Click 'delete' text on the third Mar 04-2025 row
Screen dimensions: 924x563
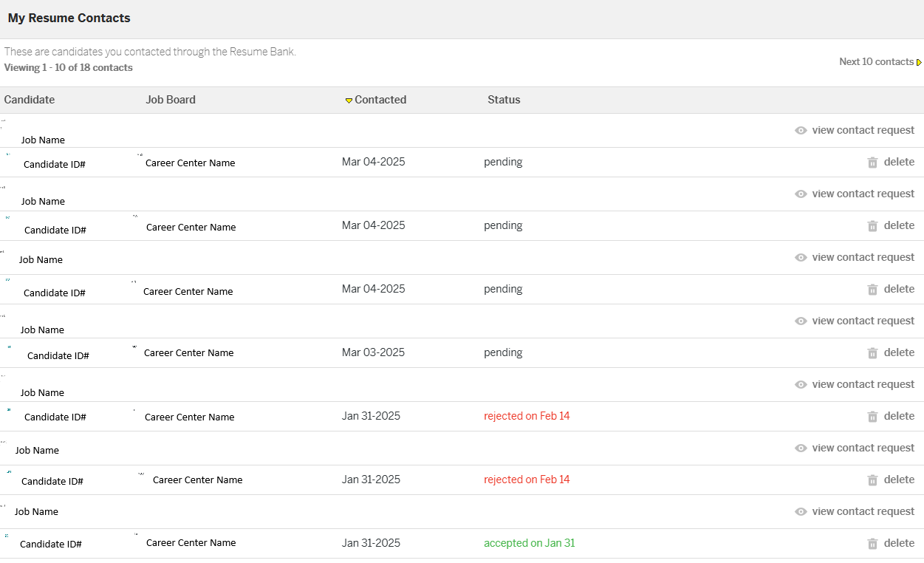899,289
